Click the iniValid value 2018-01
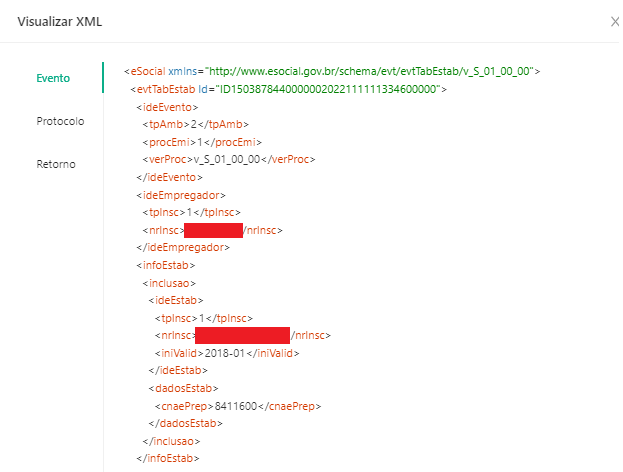 pyautogui.click(x=225, y=353)
